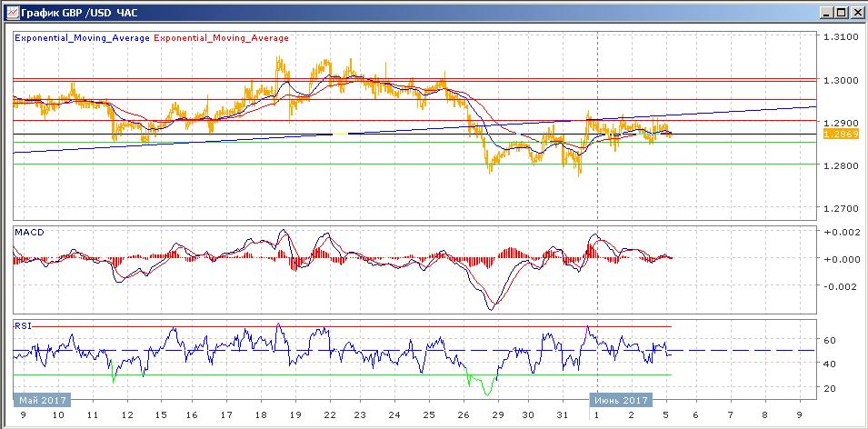Viewport: 868px width, 429px height.
Task: Click date label 8 on time axis
Action: click(765, 414)
